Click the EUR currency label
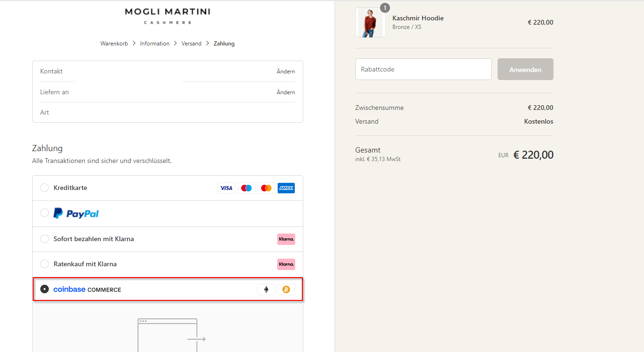 coord(503,155)
